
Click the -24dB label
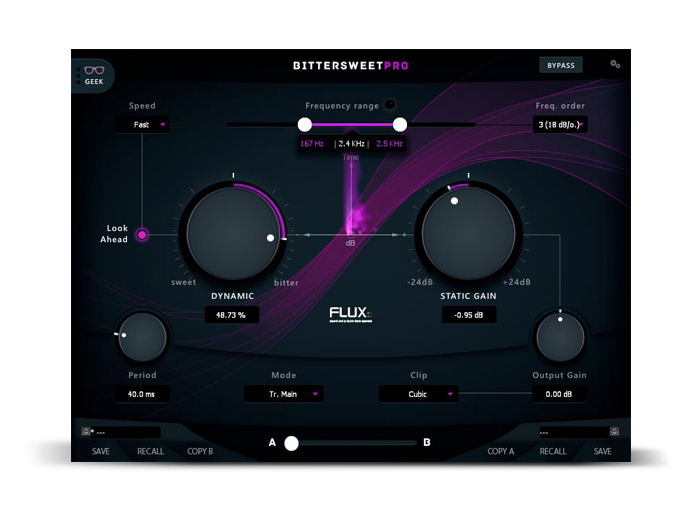point(420,282)
